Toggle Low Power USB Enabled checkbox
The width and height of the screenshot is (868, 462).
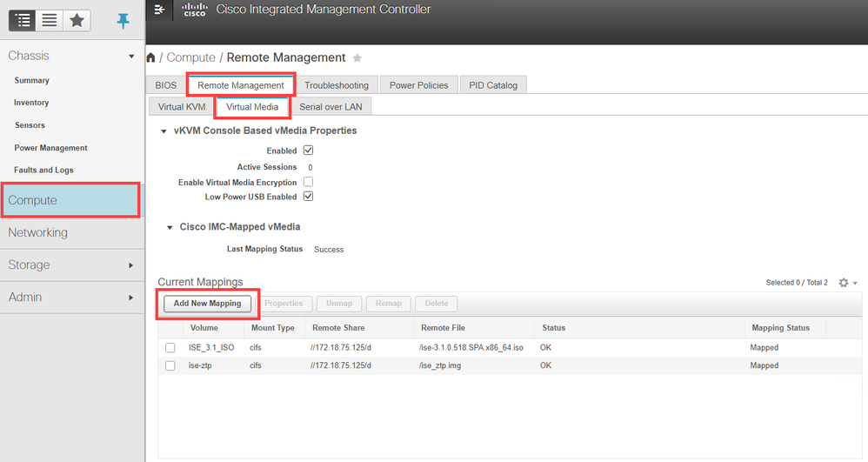(309, 196)
